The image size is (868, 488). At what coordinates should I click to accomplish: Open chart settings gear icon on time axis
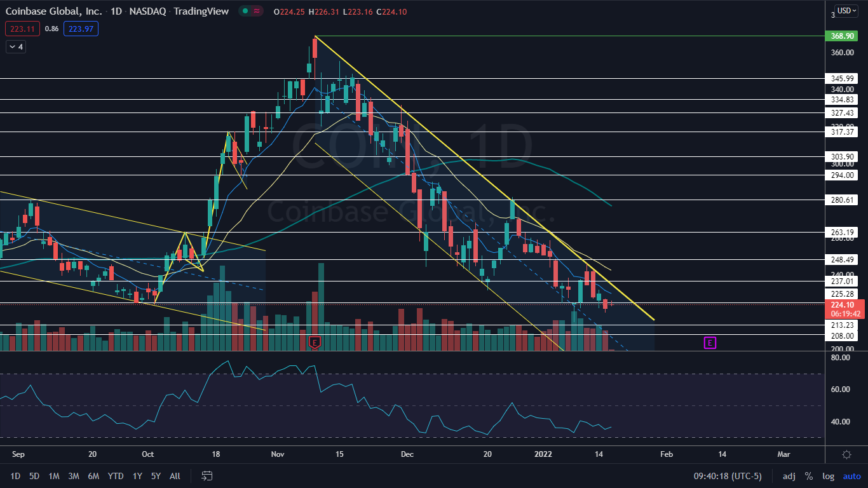point(846,454)
